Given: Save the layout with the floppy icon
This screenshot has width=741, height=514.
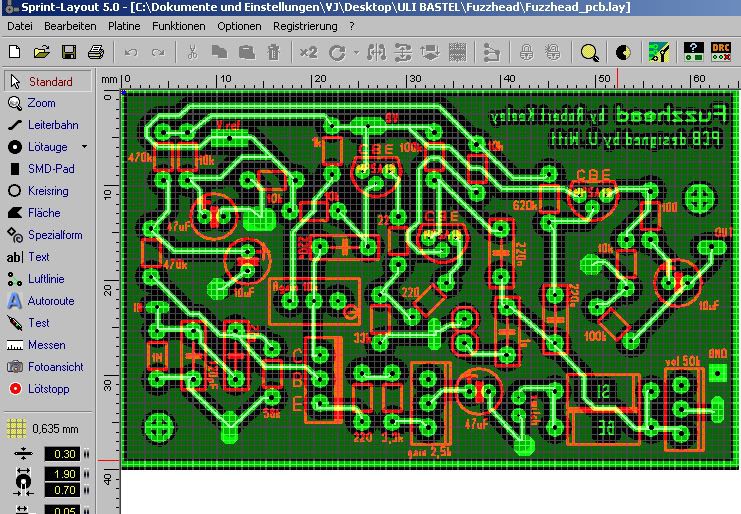Looking at the screenshot, I should pyautogui.click(x=69, y=52).
